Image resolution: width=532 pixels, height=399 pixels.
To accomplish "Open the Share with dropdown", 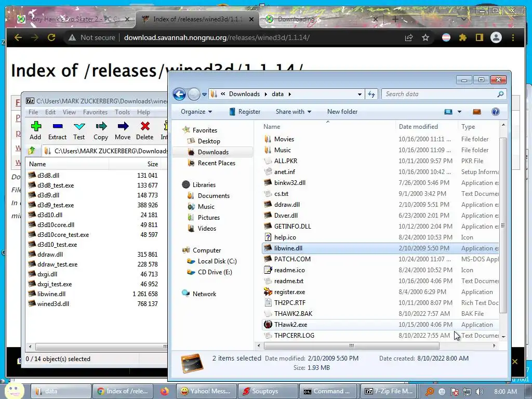I will coord(293,112).
